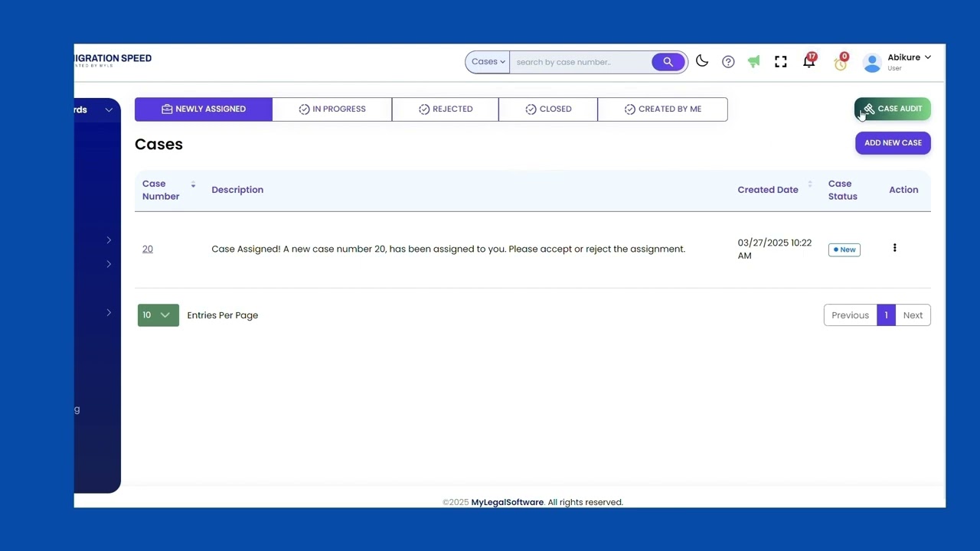This screenshot has height=551, width=980.
Task: Sort by Case Number column arrows
Action: (193, 184)
